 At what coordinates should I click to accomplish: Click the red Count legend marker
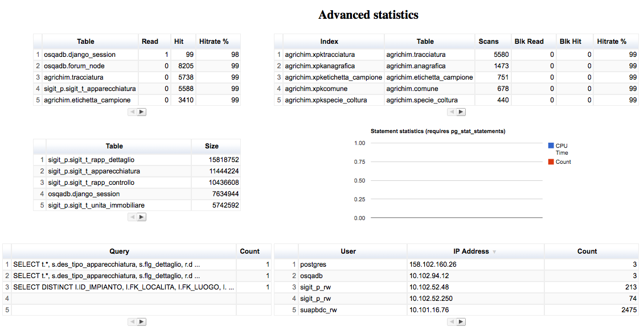point(550,162)
